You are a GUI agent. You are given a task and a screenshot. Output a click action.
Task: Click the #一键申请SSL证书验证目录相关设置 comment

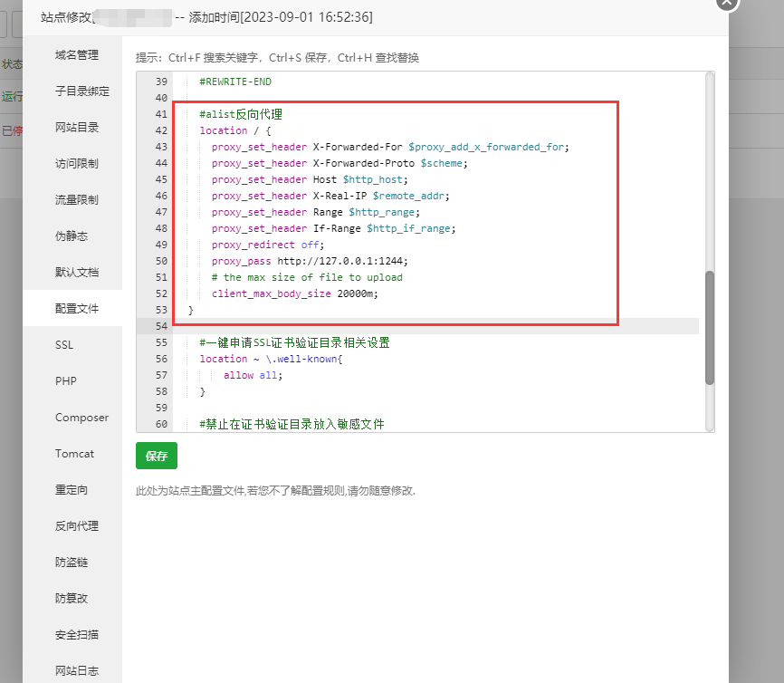click(294, 342)
